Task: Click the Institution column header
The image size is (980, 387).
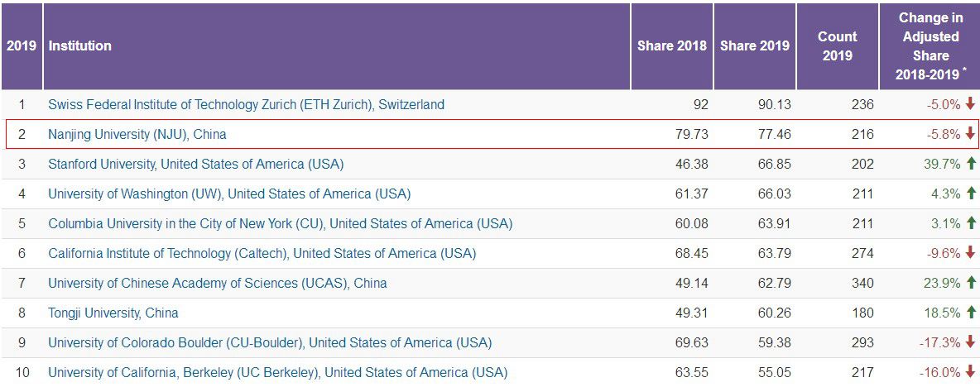Action: (x=80, y=45)
